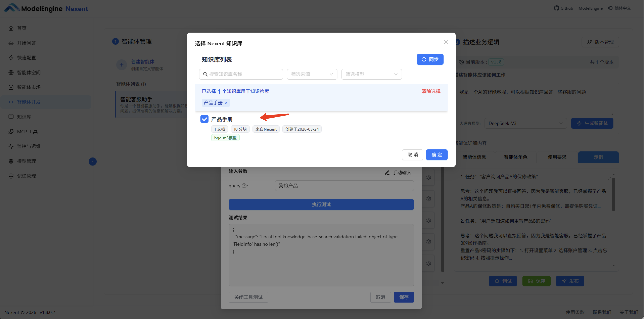Image resolution: width=644 pixels, height=319 pixels.
Task: Confirm selection with the 确定 button
Action: pyautogui.click(x=436, y=155)
